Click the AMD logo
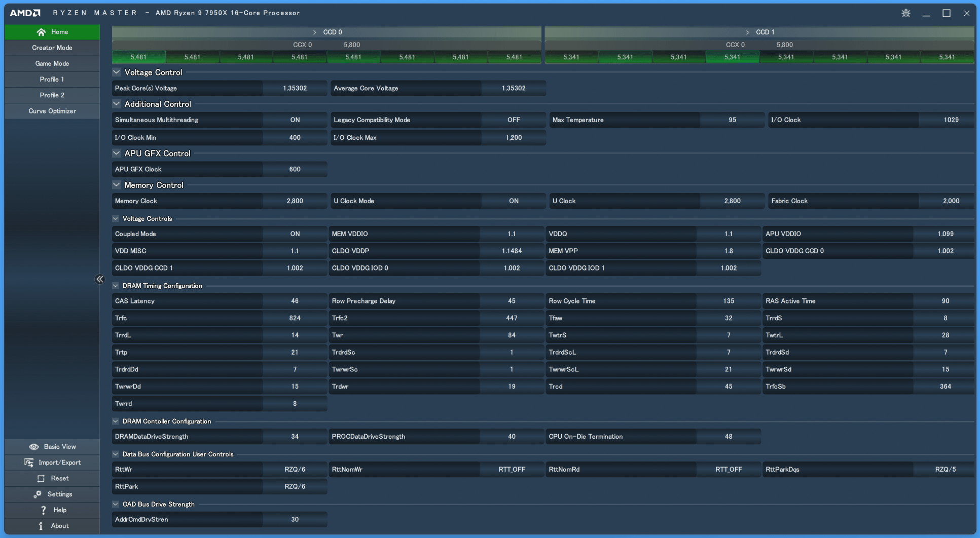 25,13
